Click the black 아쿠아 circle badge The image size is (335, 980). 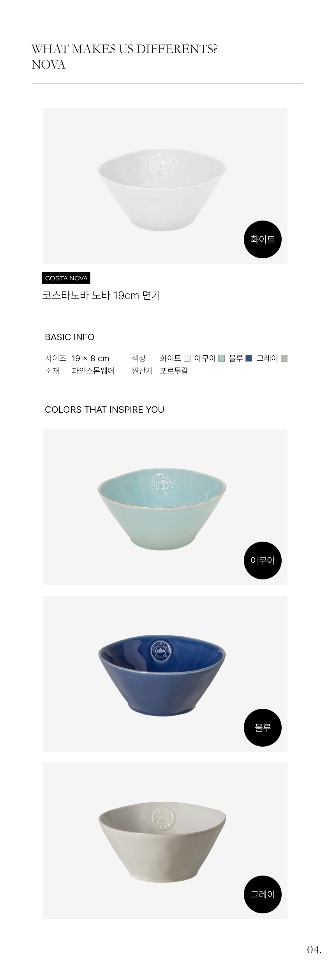[x=263, y=560]
